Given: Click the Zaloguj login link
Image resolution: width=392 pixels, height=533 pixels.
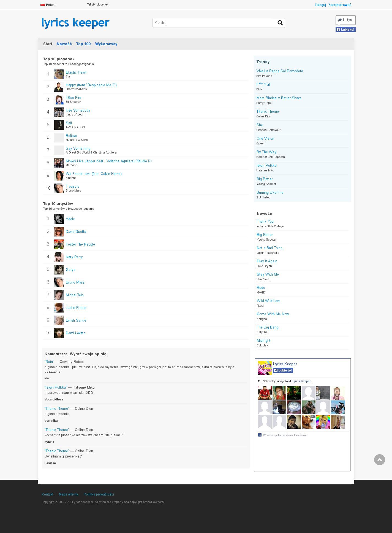Looking at the screenshot, I should click(x=320, y=5).
